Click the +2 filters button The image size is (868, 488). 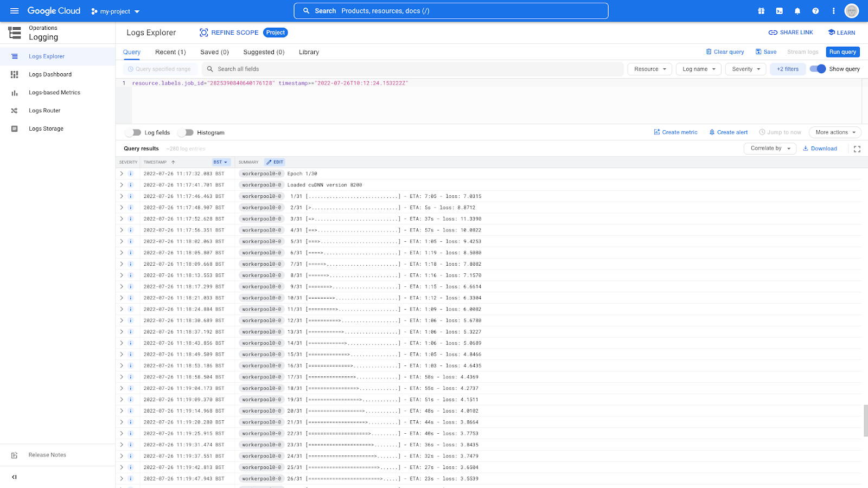click(x=788, y=69)
